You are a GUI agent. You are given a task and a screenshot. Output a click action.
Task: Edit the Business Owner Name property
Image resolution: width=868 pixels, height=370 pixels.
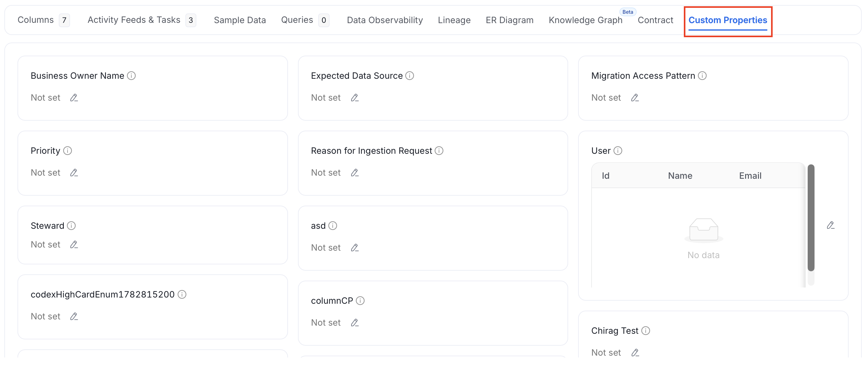[x=74, y=97]
